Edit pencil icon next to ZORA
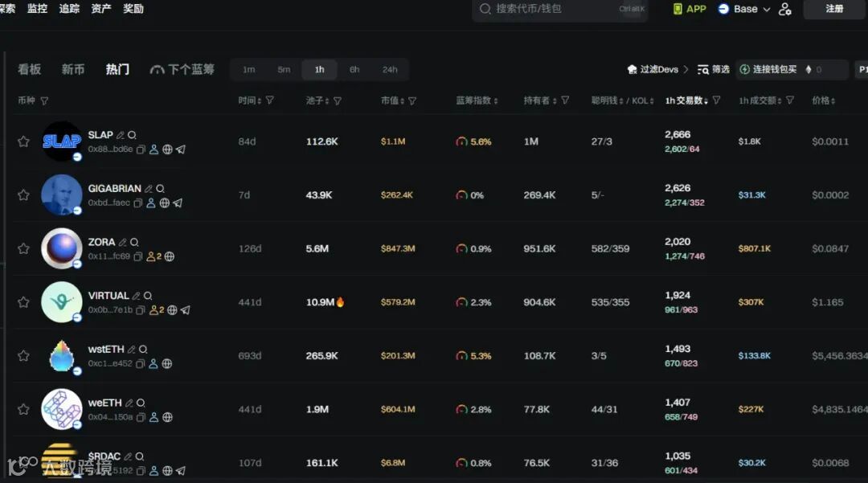The width and height of the screenshot is (868, 483). point(122,243)
